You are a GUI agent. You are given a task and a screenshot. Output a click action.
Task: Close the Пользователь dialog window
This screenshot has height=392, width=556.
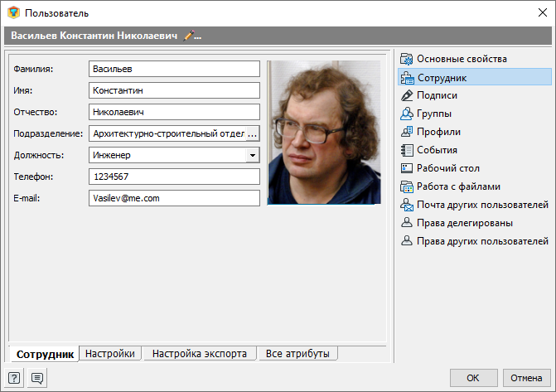pyautogui.click(x=543, y=12)
